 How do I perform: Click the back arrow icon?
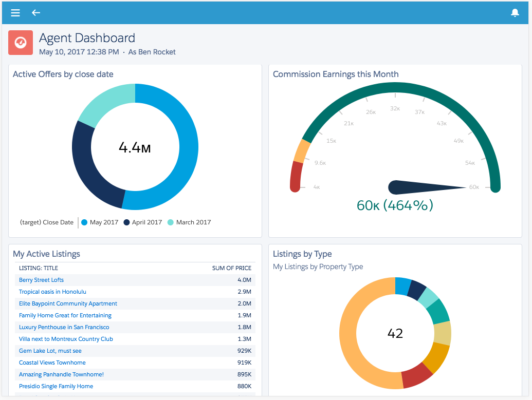point(36,13)
